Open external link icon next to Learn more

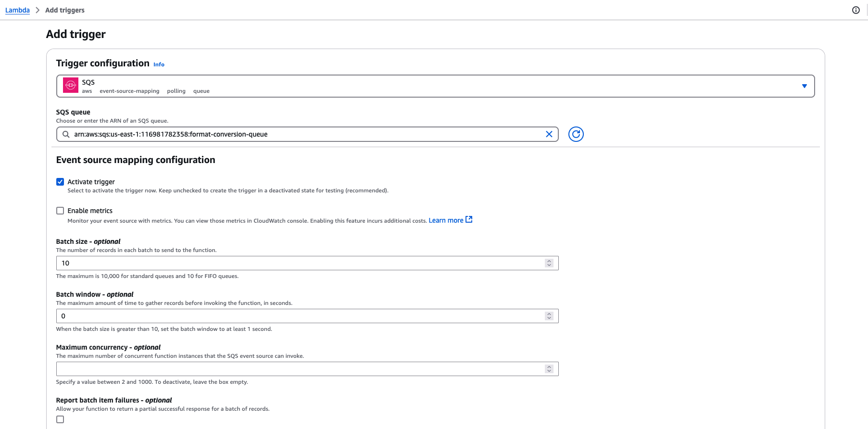469,219
